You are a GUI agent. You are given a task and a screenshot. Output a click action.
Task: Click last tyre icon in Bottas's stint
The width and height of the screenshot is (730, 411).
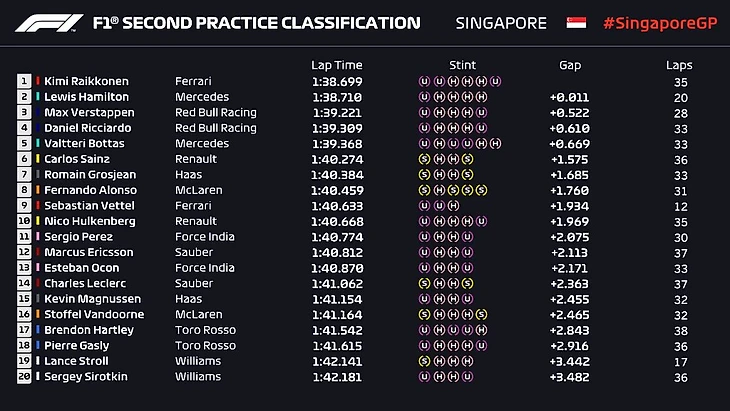point(496,143)
